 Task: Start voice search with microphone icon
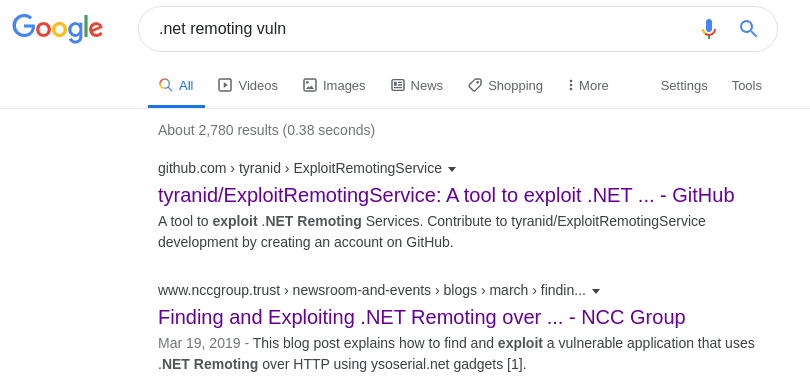(x=709, y=29)
